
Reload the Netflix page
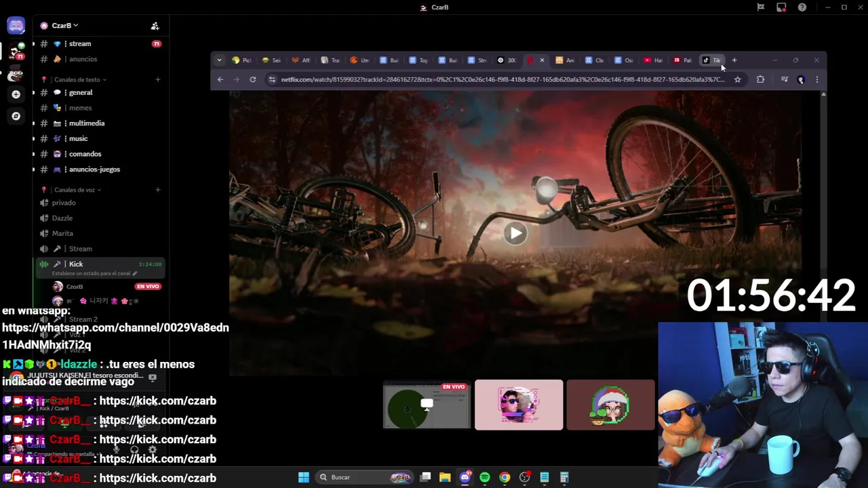tap(252, 79)
